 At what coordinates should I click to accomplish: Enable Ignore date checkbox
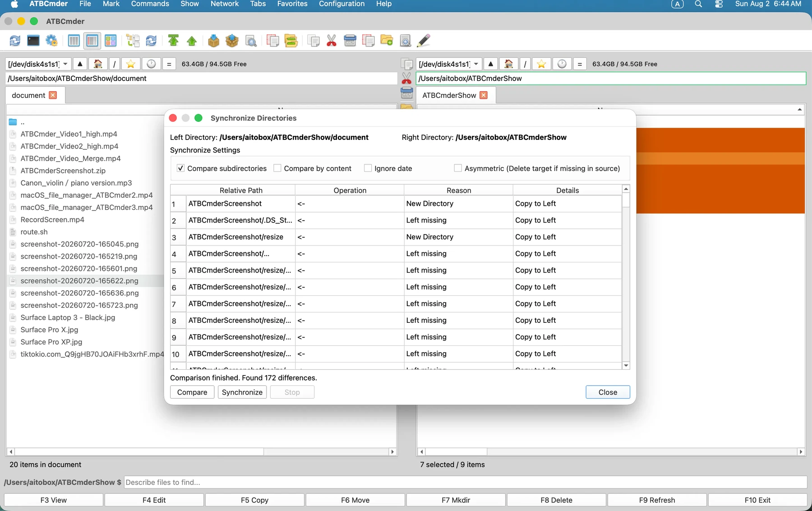click(368, 168)
